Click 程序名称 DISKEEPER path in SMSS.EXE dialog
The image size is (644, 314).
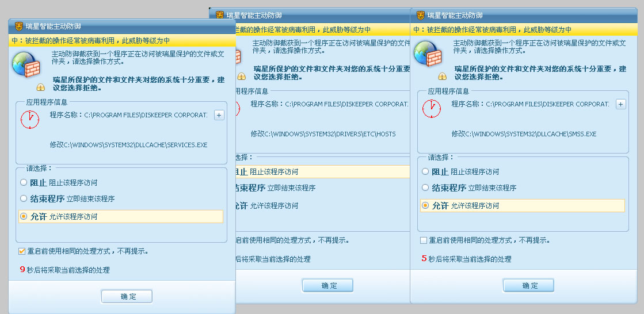[530, 104]
